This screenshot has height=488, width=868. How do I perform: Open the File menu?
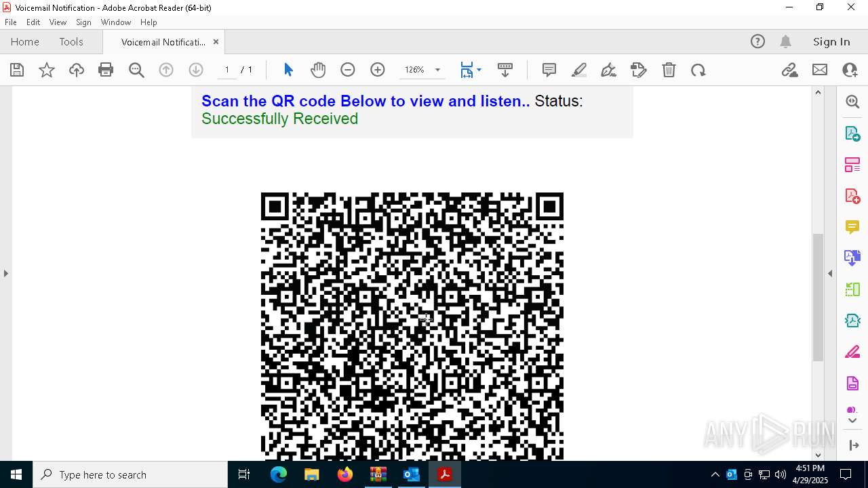[x=11, y=22]
